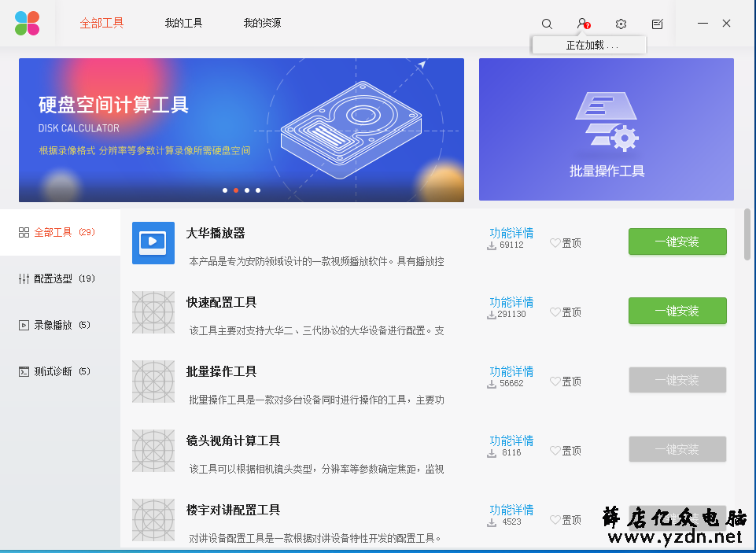Open 功能详情 for 快速配置工具
Image resolution: width=756 pixels, height=553 pixels.
coord(511,302)
